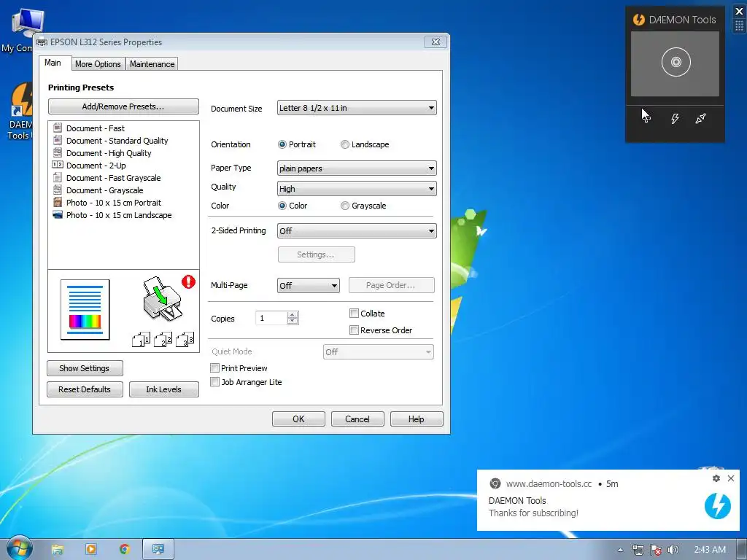The image size is (747, 560).
Task: Click the Cancel button
Action: [357, 419]
